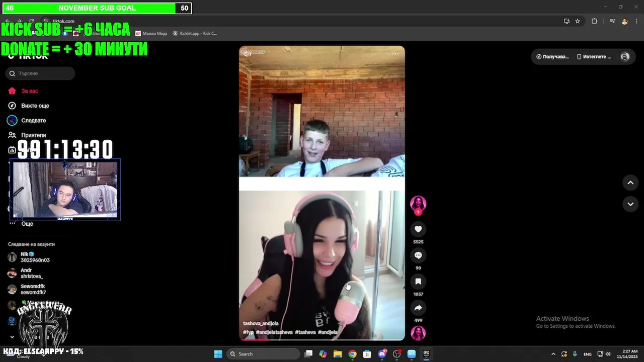
Task: Open Chrome extensions puzzle icon
Action: (594, 21)
